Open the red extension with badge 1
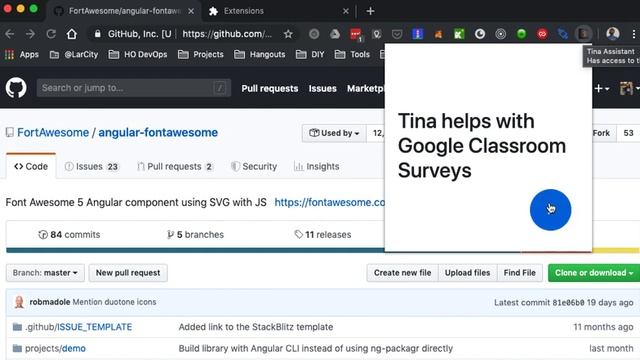Screen dimensions: 640x360 pos(356,34)
